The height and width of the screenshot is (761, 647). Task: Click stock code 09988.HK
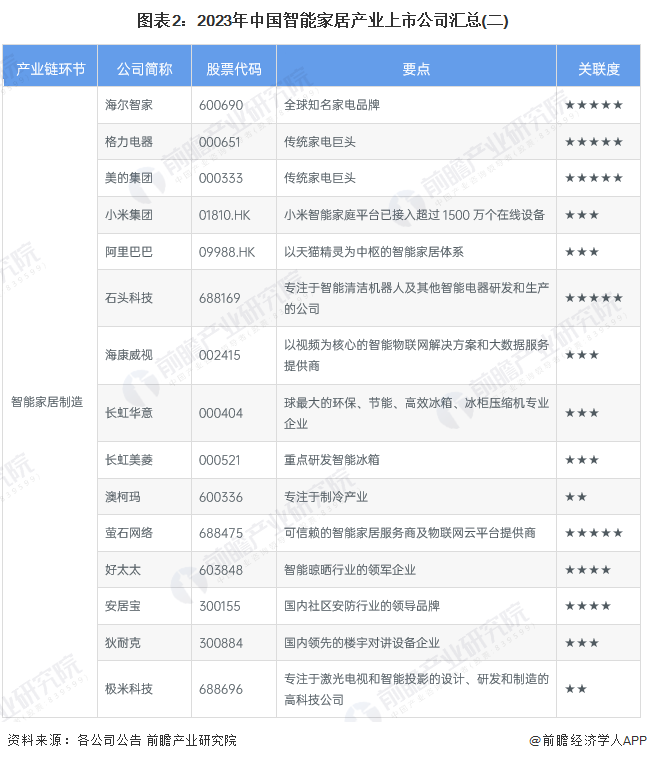[x=227, y=252]
